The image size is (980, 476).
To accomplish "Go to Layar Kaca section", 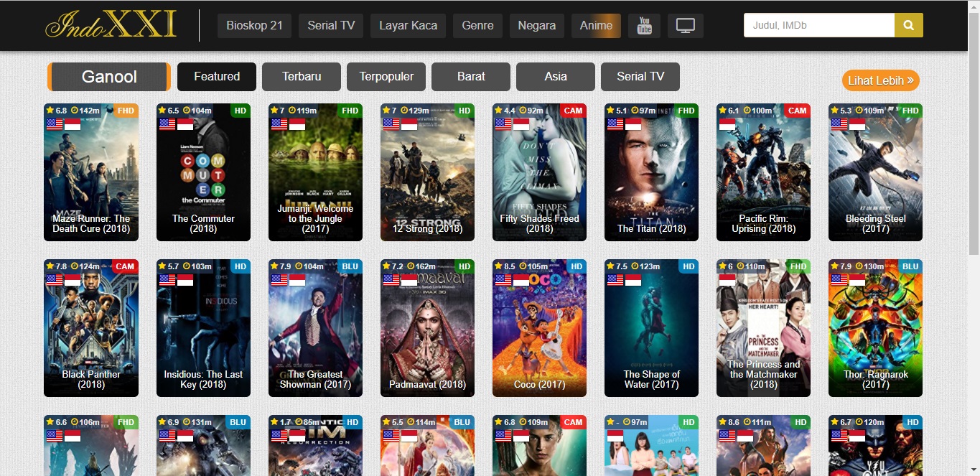I will 408,26.
